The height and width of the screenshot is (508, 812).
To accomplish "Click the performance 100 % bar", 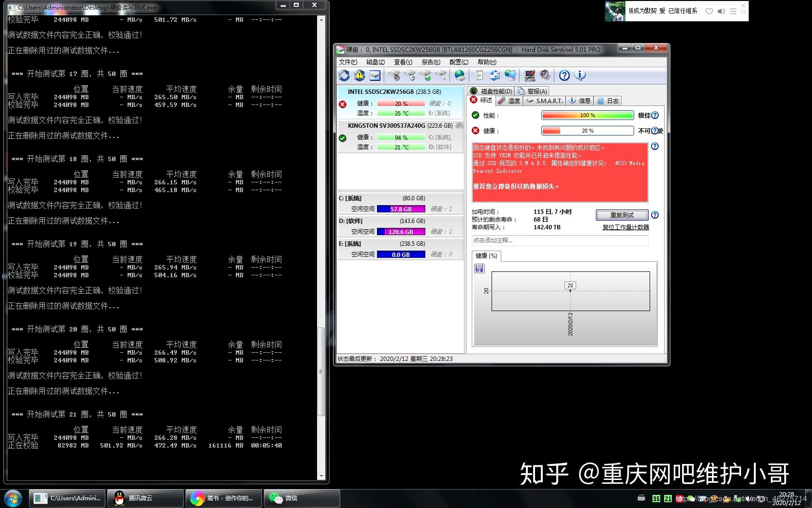I will click(x=587, y=115).
